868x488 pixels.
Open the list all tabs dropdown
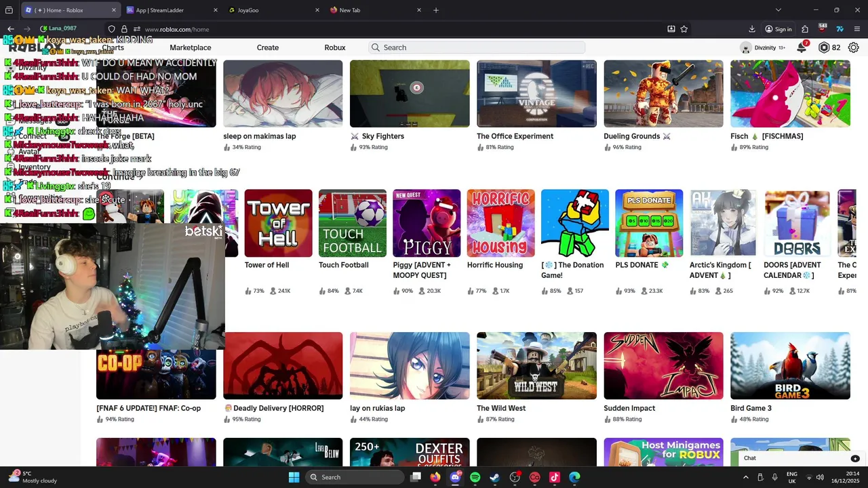(778, 10)
